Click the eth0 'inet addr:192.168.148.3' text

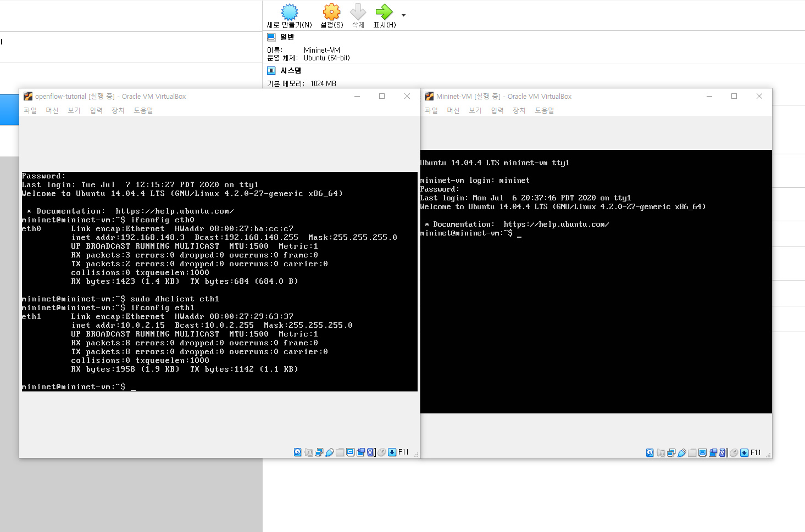128,238
